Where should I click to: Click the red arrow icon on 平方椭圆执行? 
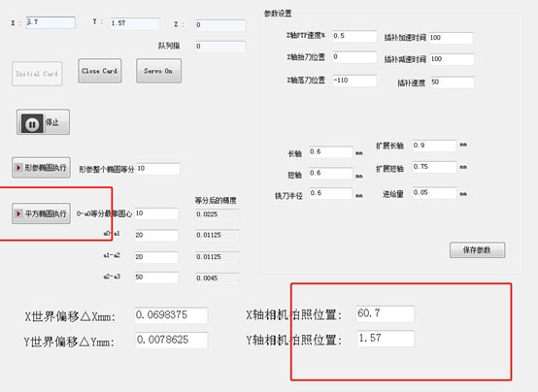[x=18, y=213]
